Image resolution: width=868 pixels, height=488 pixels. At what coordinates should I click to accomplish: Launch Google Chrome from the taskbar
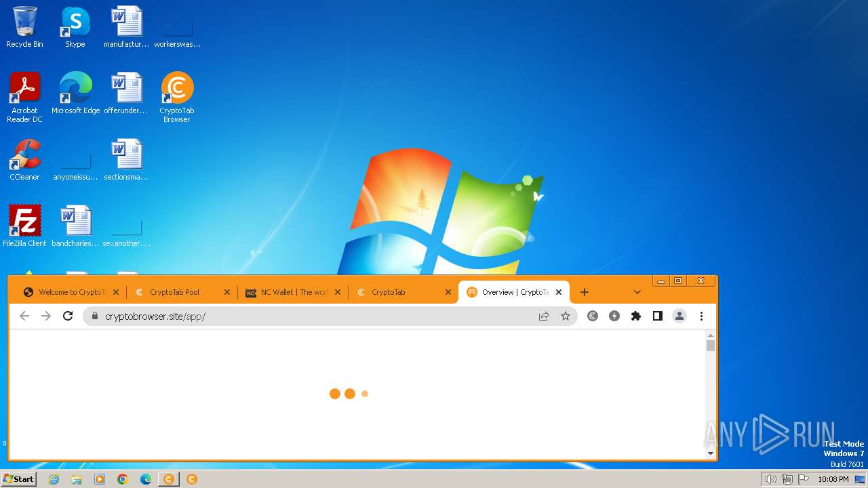[x=123, y=479]
